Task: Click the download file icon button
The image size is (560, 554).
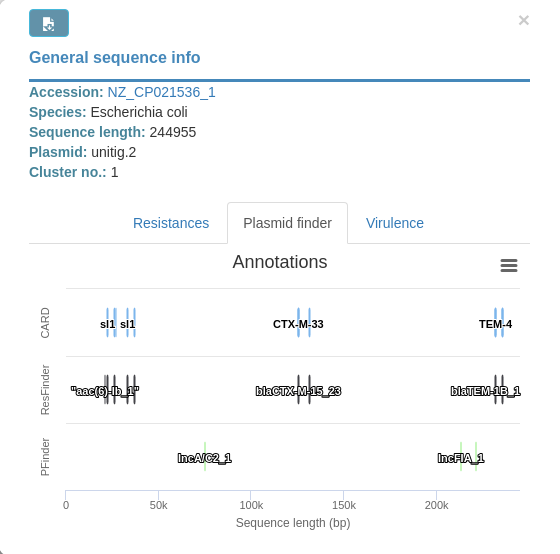Action: [x=49, y=23]
